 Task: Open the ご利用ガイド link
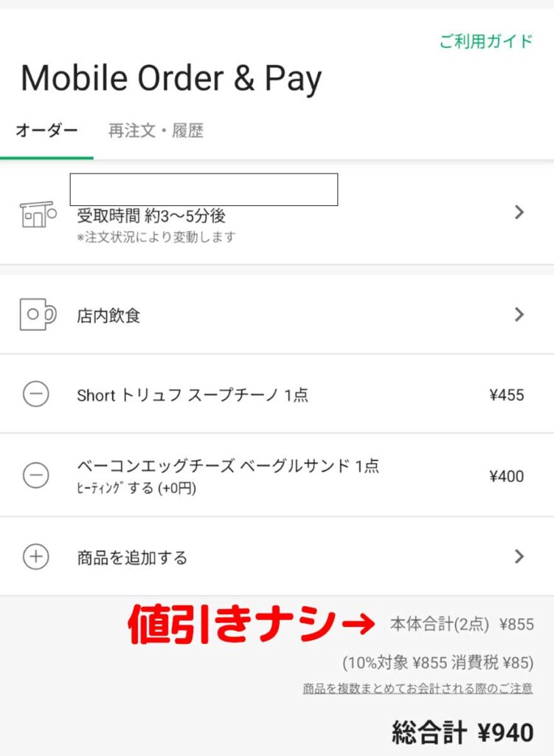(485, 41)
